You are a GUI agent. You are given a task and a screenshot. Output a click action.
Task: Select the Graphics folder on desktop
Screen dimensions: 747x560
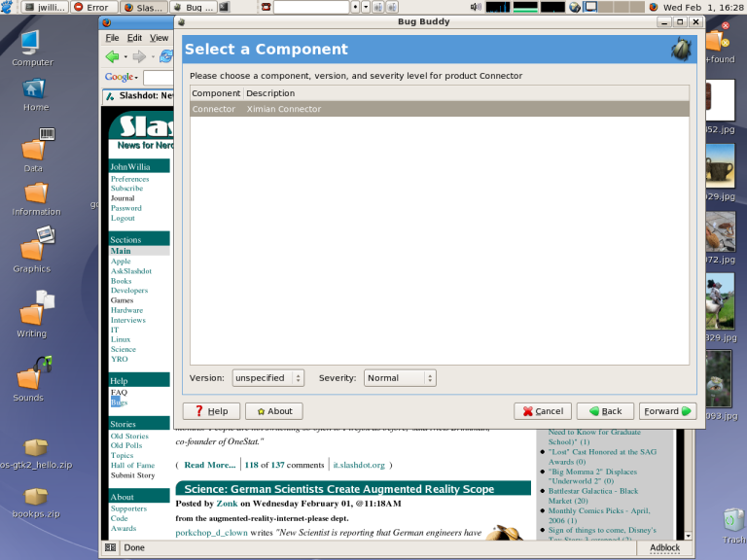[32, 250]
